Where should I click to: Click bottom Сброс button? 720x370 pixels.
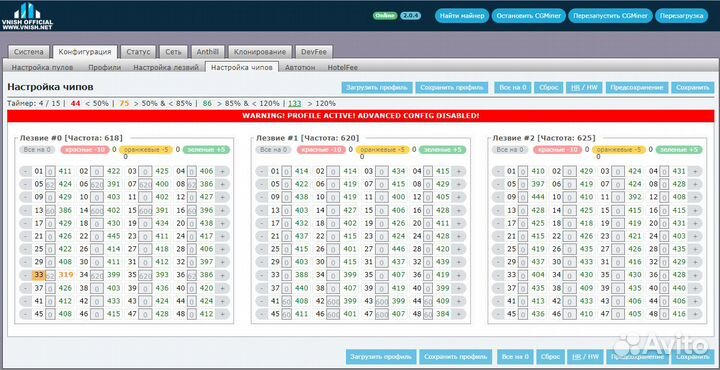pos(550,357)
